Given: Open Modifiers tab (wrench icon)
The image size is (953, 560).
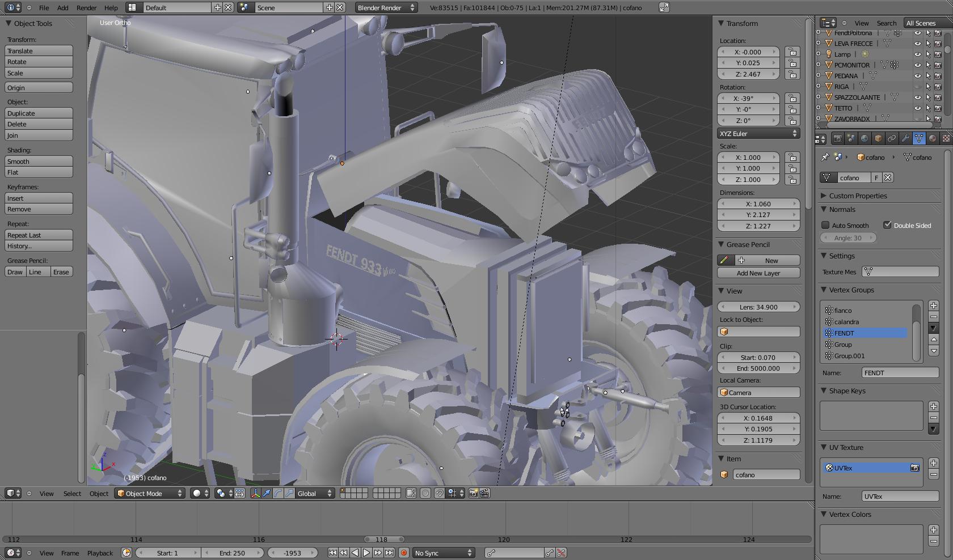Looking at the screenshot, I should [905, 138].
